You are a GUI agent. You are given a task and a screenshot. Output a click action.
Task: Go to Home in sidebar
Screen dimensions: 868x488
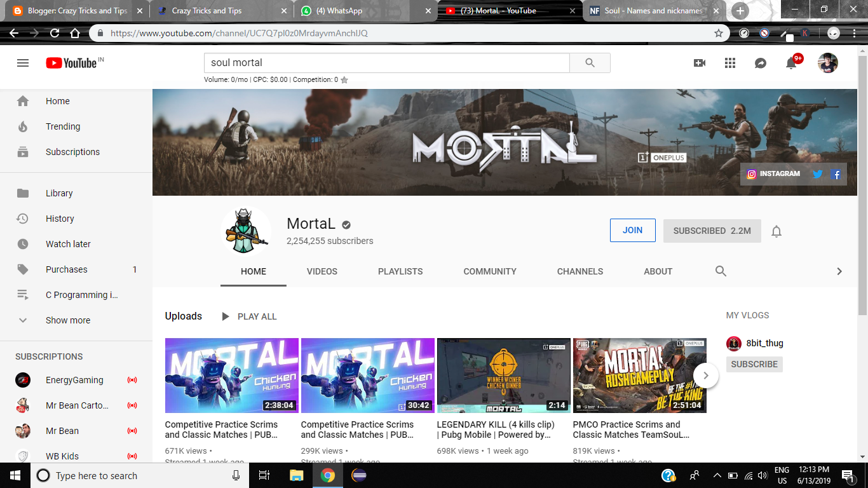coord(76,101)
